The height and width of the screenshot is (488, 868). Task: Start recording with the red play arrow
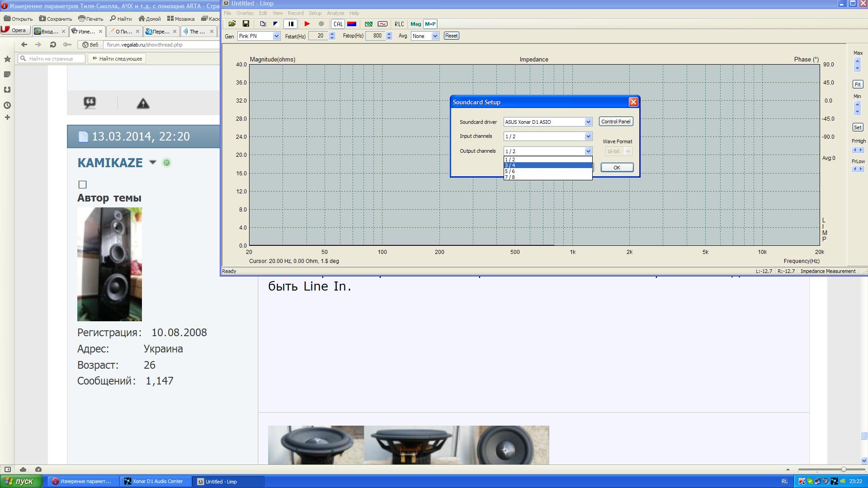click(x=307, y=24)
